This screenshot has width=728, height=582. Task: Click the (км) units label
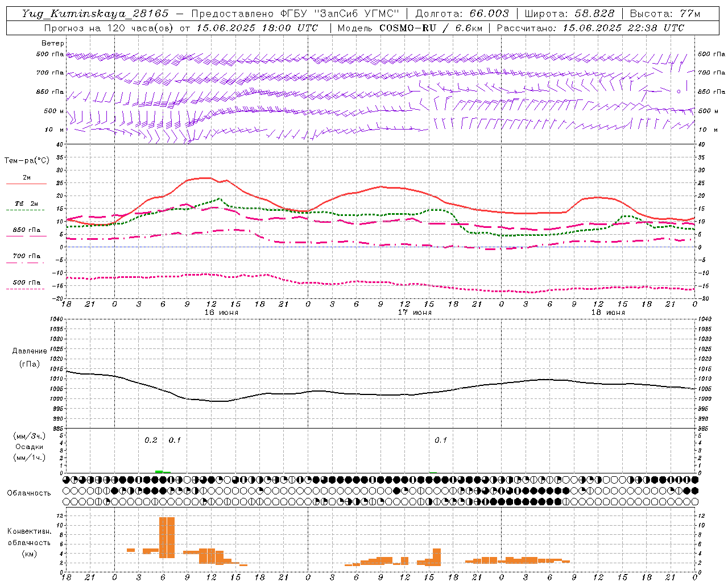pyautogui.click(x=29, y=553)
